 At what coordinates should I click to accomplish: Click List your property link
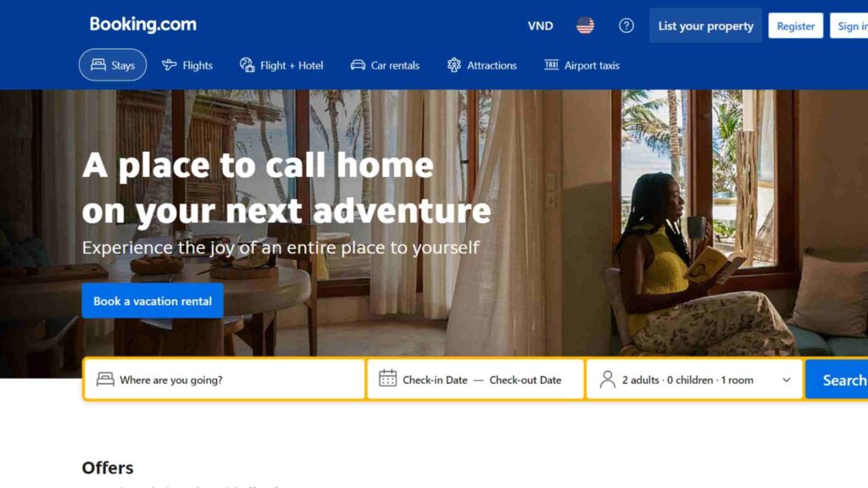[x=705, y=26]
